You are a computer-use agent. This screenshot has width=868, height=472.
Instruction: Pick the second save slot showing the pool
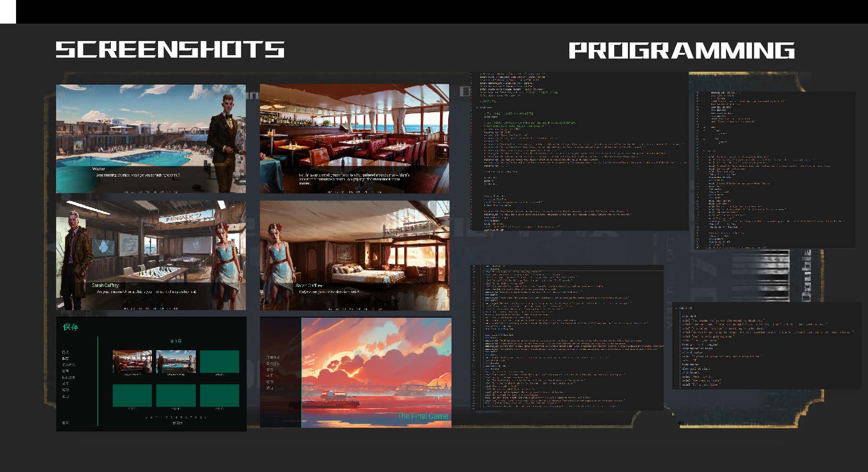click(175, 362)
